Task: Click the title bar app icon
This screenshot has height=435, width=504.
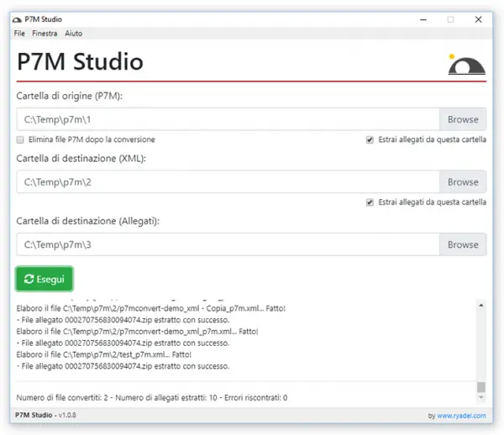Action: (x=17, y=19)
